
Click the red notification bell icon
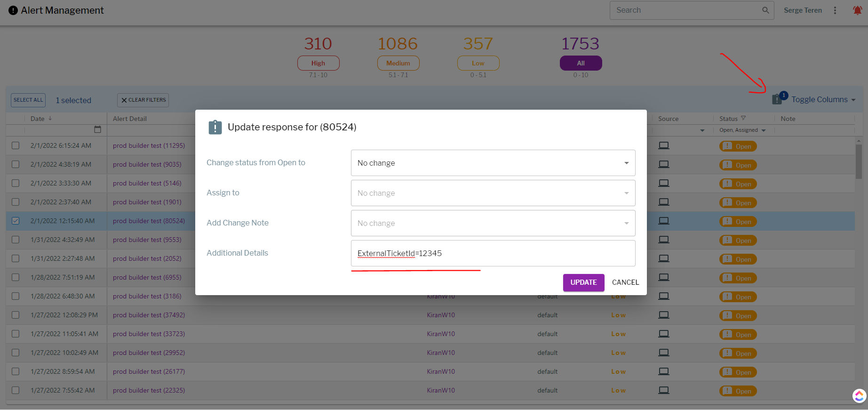click(857, 10)
